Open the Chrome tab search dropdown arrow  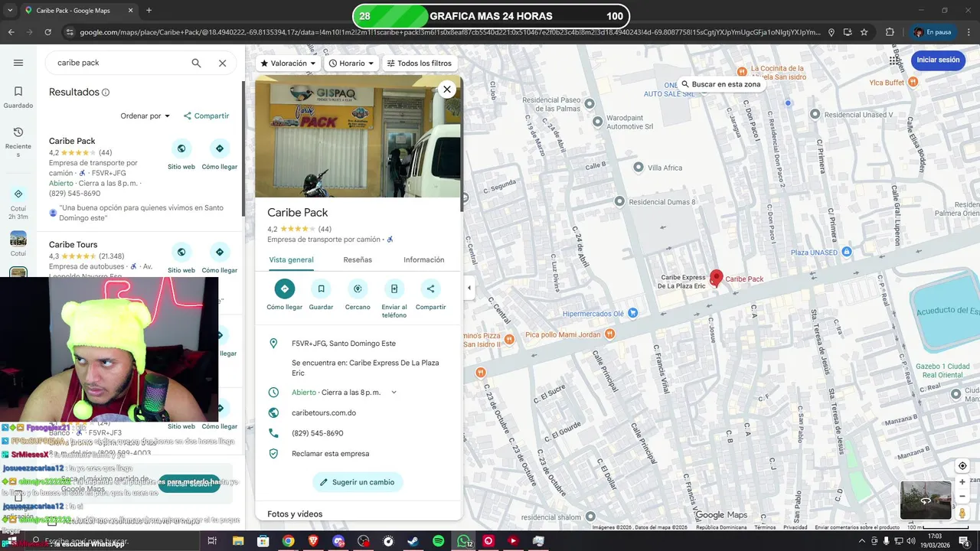pos(11,11)
